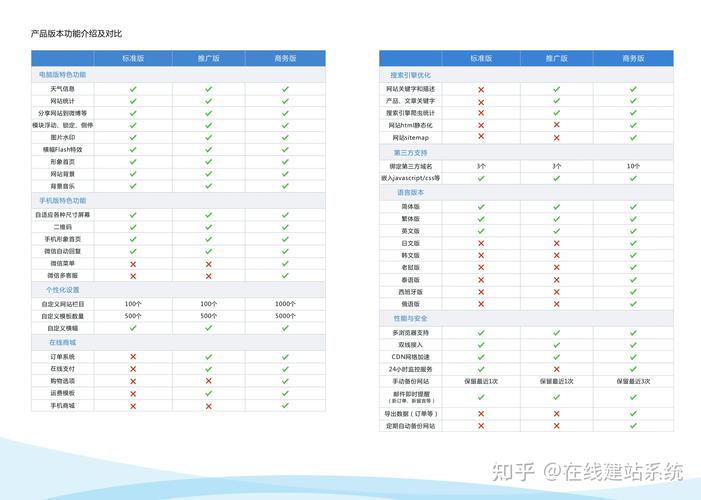
Task: Click the 10个 value for 绑定第三方域名
Action: pyautogui.click(x=633, y=166)
